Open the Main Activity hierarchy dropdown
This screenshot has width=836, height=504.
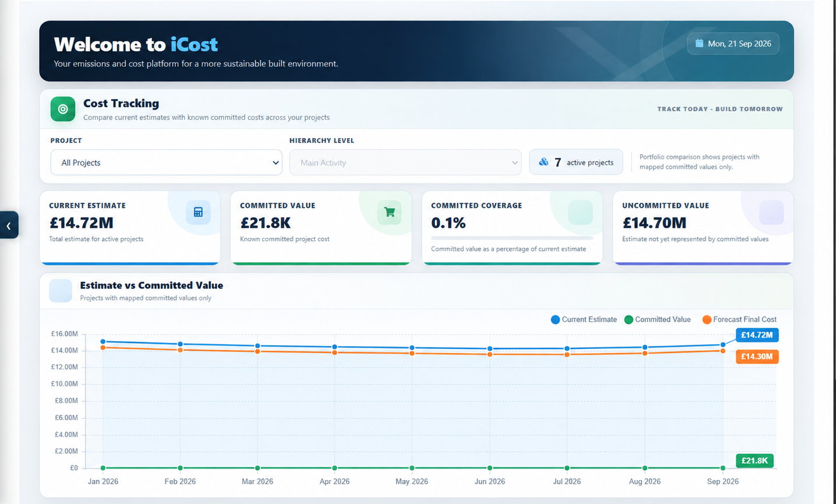pyautogui.click(x=405, y=163)
